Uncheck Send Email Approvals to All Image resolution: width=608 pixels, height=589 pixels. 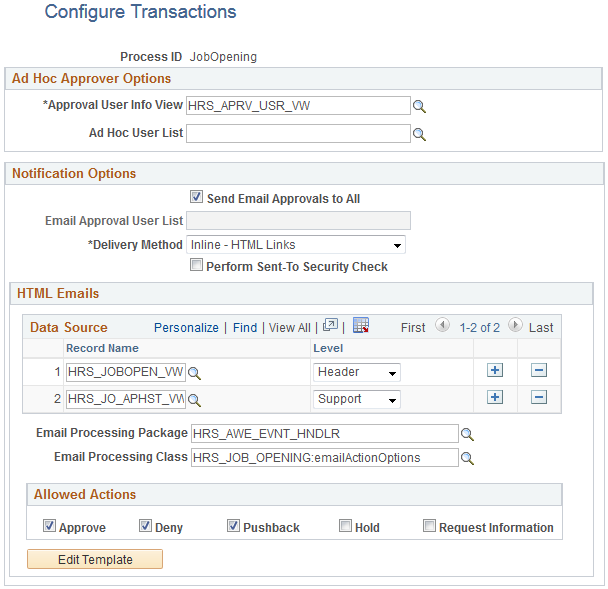click(197, 198)
